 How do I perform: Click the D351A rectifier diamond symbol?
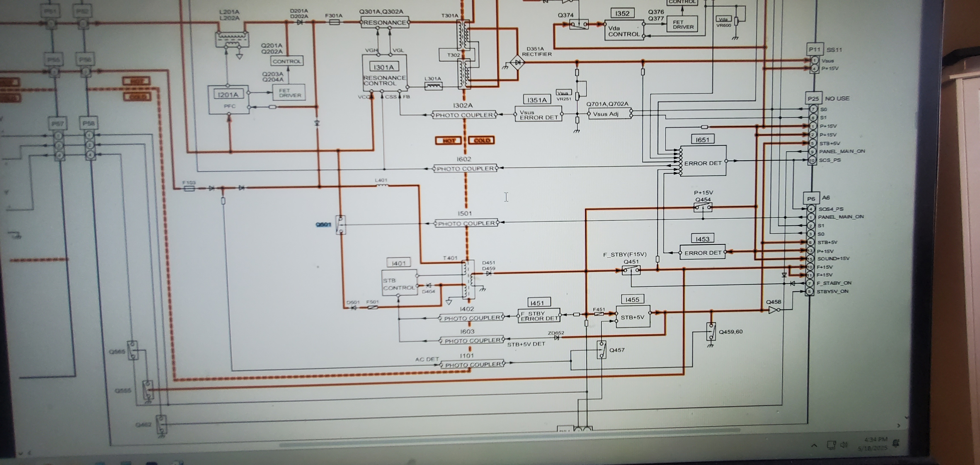click(x=518, y=62)
